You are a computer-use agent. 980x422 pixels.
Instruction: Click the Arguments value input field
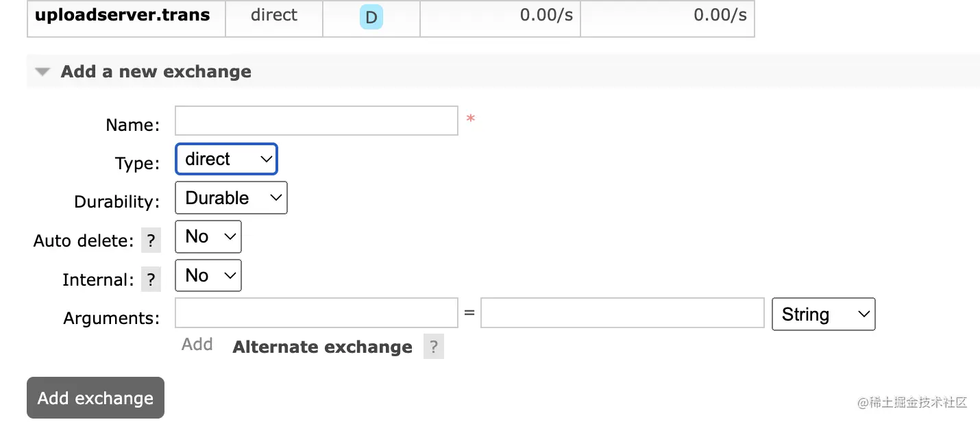click(x=622, y=312)
